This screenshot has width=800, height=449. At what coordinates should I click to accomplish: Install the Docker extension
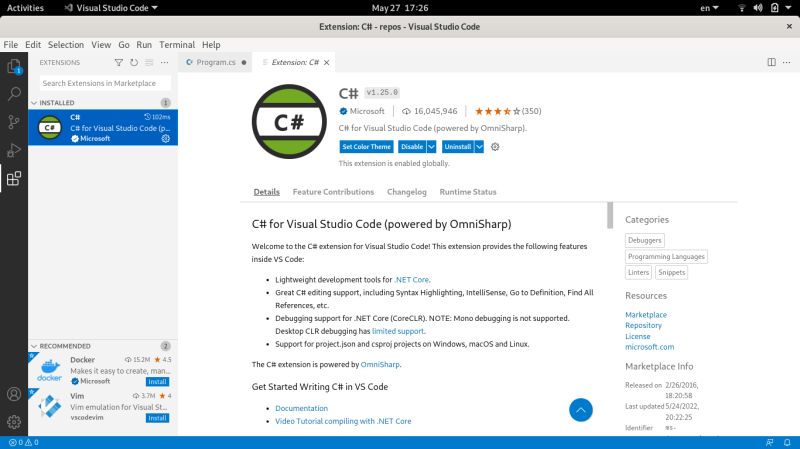[x=157, y=382]
